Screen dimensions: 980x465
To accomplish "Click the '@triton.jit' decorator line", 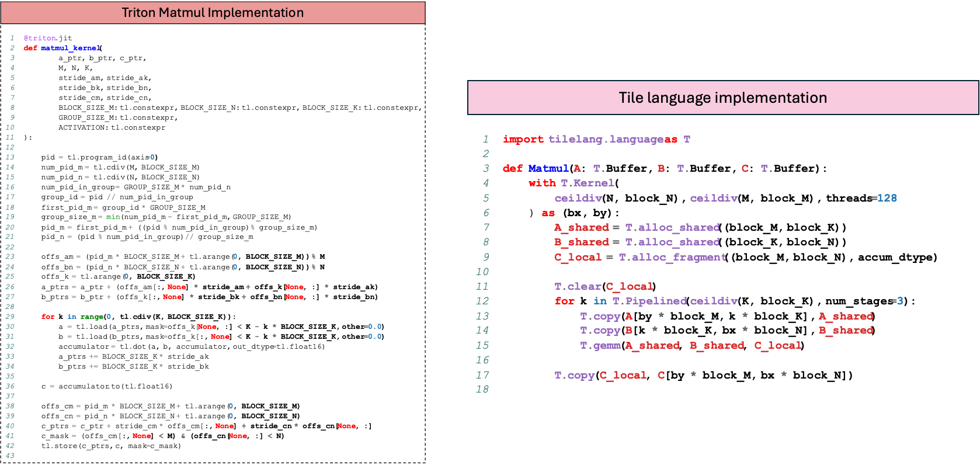I will pyautogui.click(x=48, y=38).
